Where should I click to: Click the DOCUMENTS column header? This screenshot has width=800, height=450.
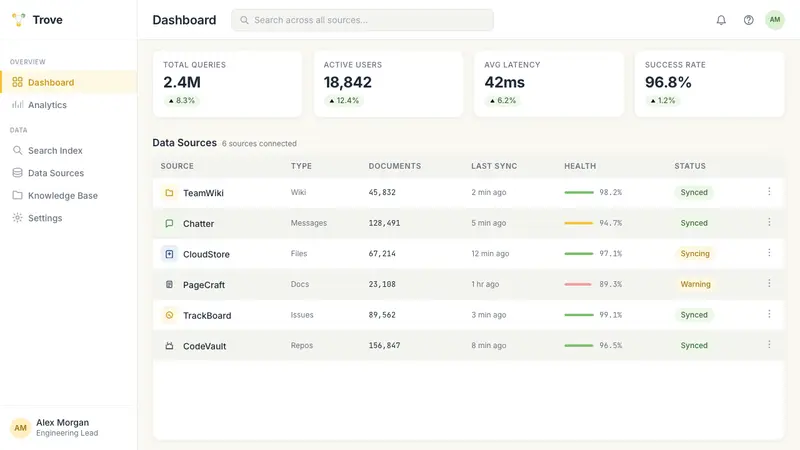tap(395, 166)
